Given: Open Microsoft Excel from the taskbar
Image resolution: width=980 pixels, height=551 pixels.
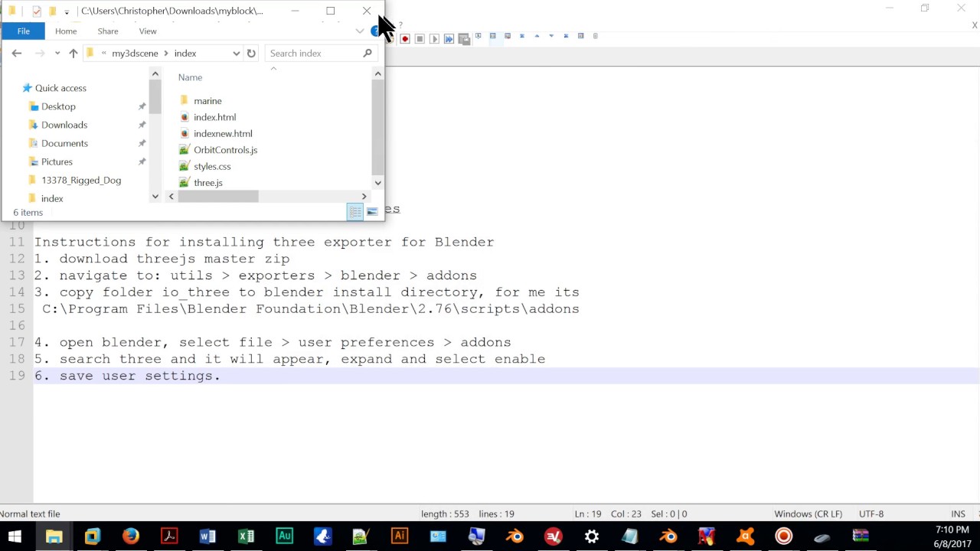Looking at the screenshot, I should (x=246, y=536).
